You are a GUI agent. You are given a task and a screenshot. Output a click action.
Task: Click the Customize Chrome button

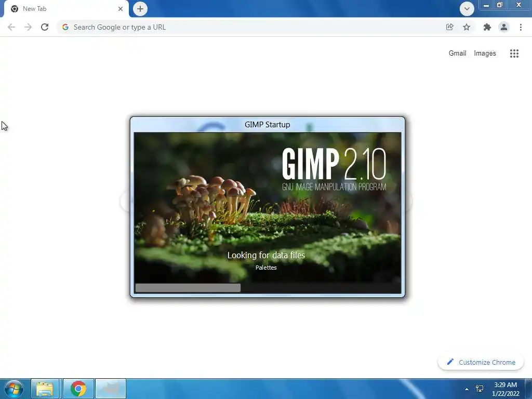tap(481, 362)
